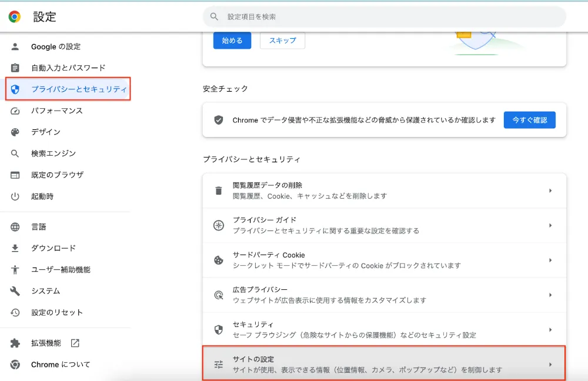Click the globe icon for 言語
This screenshot has width=588, height=381.
coord(15,227)
